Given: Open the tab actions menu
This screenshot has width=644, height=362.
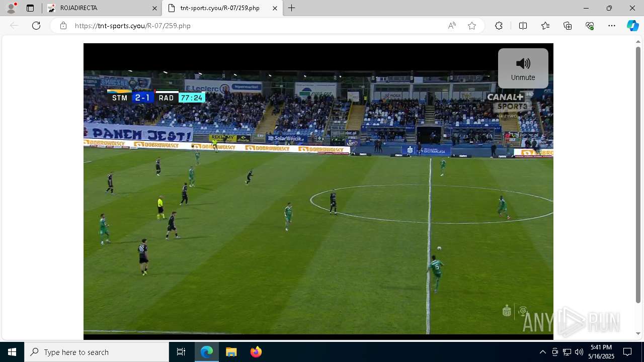Looking at the screenshot, I should point(30,8).
